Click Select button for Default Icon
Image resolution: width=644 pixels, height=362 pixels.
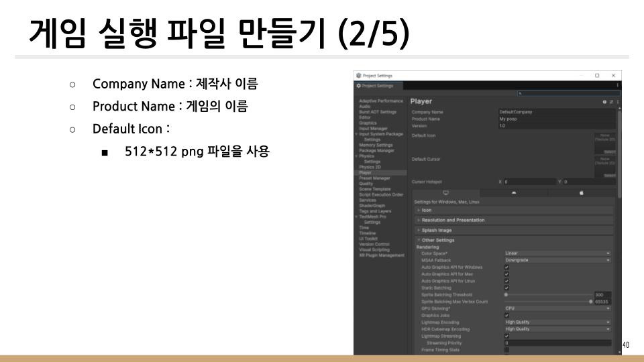(x=610, y=152)
